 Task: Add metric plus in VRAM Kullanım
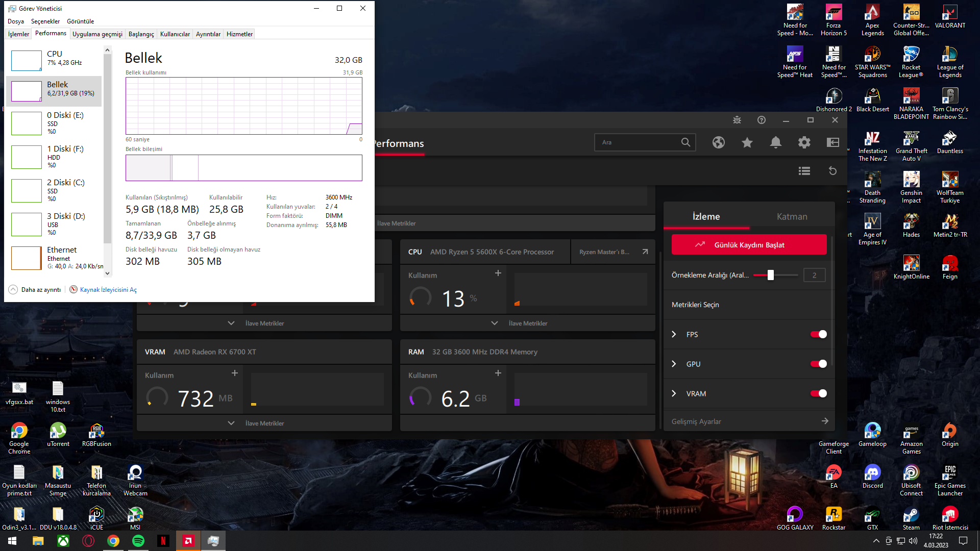[234, 373]
